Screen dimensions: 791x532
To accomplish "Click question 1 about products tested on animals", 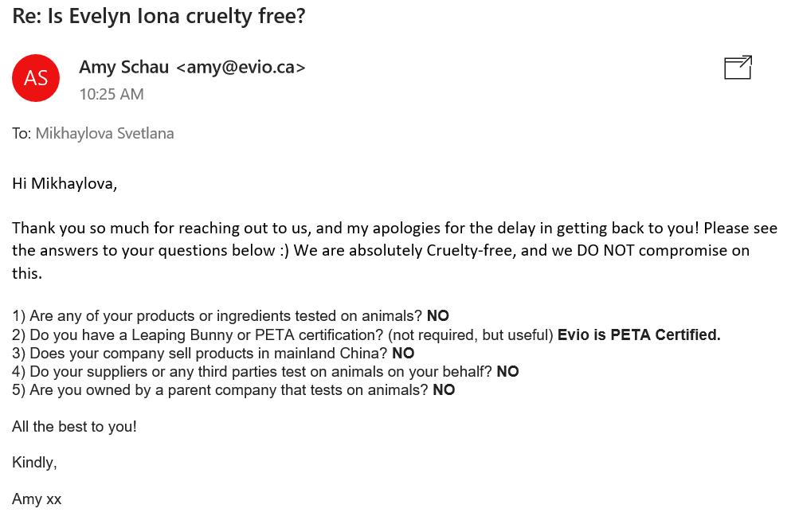I will 217,316.
